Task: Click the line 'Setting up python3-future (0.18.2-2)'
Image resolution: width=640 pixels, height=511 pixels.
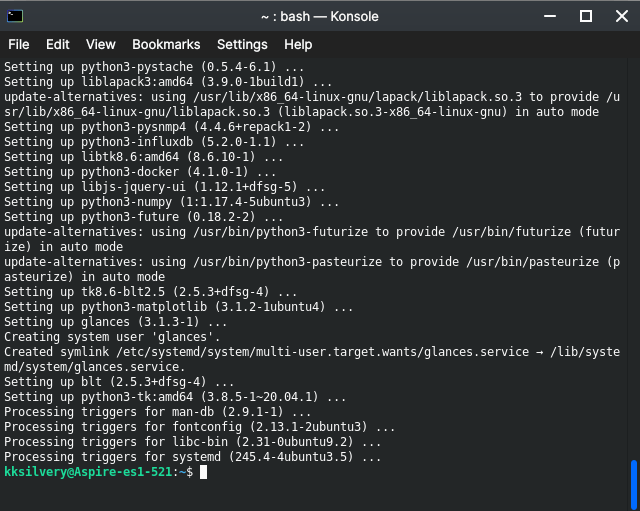Action: pyautogui.click(x=143, y=217)
